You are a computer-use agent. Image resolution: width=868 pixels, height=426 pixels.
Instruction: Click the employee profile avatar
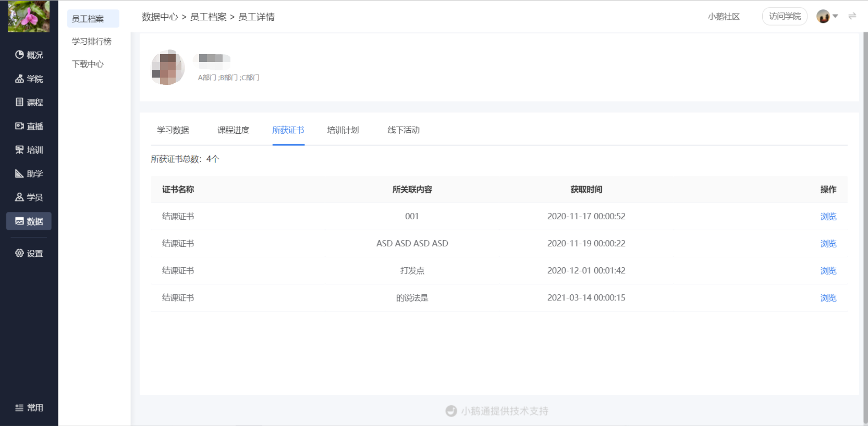pyautogui.click(x=168, y=67)
